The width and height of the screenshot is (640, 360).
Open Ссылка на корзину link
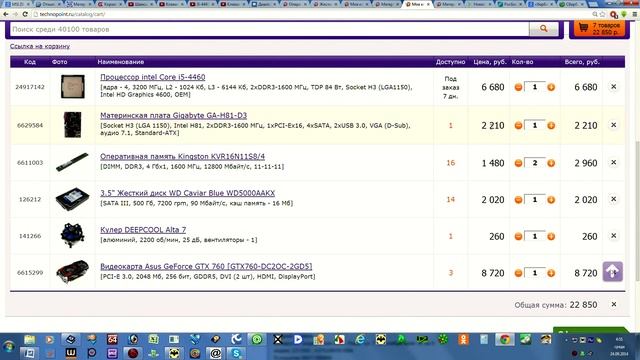[x=40, y=46]
